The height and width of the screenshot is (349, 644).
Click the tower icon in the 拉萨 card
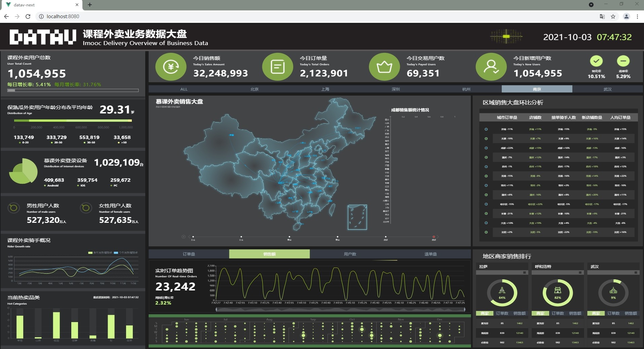click(502, 290)
